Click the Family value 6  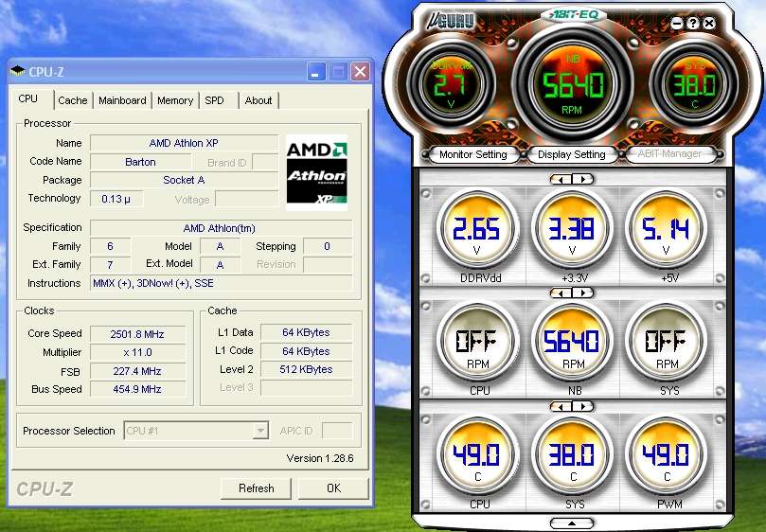click(111, 246)
